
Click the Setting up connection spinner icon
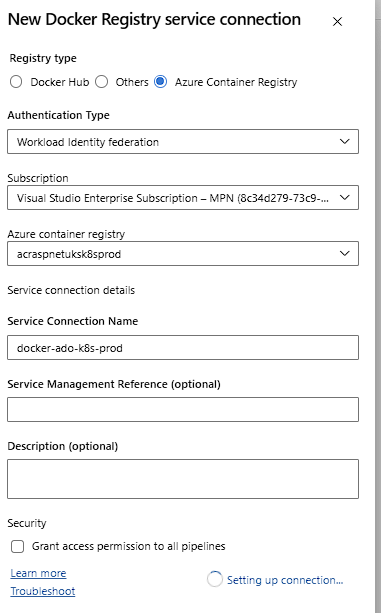click(215, 579)
